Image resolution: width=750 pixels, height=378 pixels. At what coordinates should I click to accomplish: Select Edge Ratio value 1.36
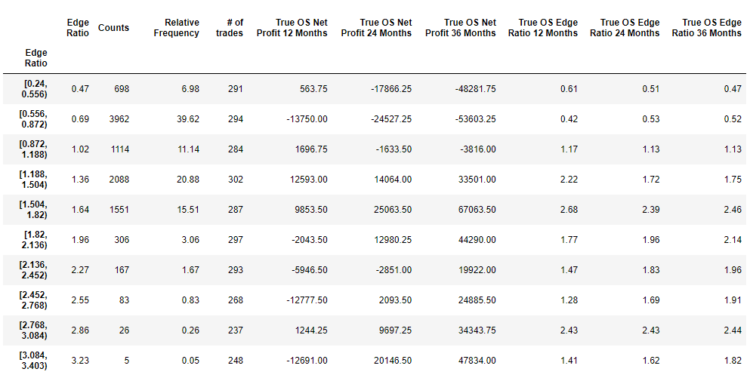point(80,179)
